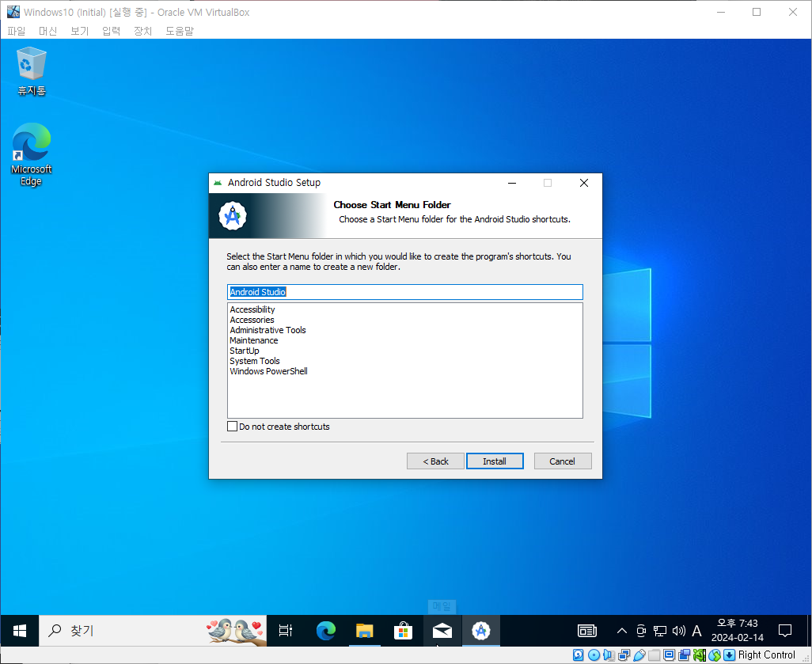Open the taskbar clock and date

click(x=738, y=630)
